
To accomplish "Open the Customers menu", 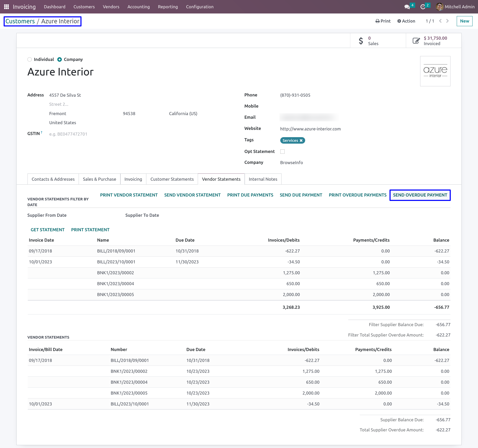I will click(84, 7).
